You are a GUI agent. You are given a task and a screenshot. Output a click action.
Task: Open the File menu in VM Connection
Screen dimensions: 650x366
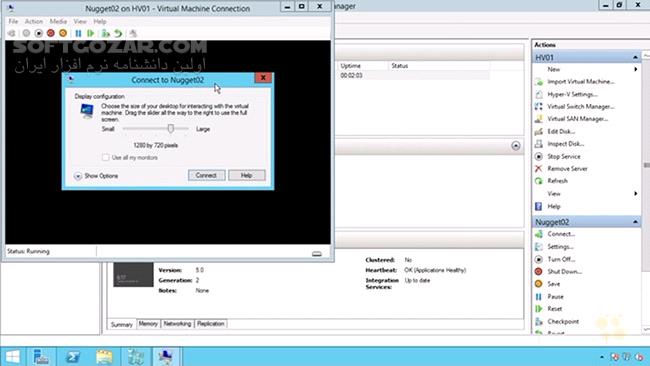point(13,21)
